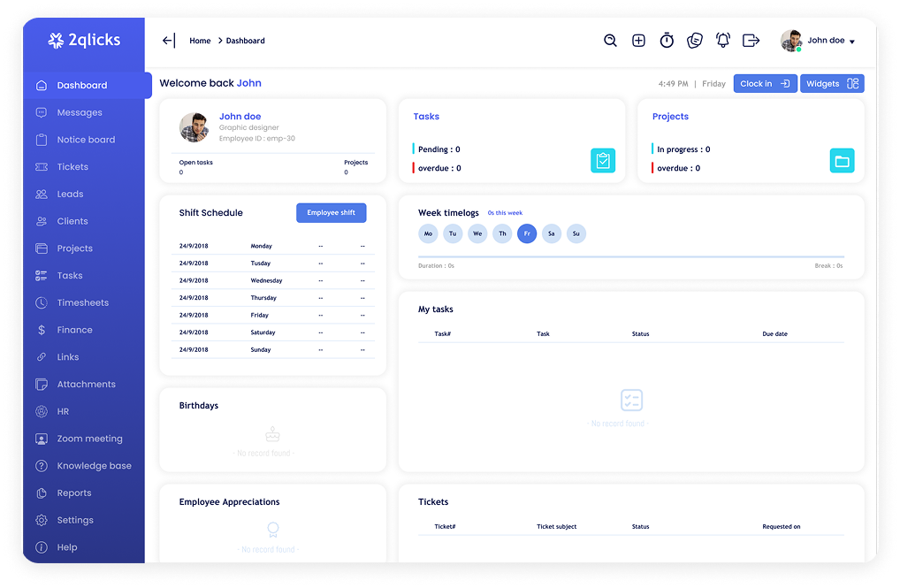Image resolution: width=900 pixels, height=588 pixels.
Task: Go to Home breadcrumb
Action: [200, 41]
